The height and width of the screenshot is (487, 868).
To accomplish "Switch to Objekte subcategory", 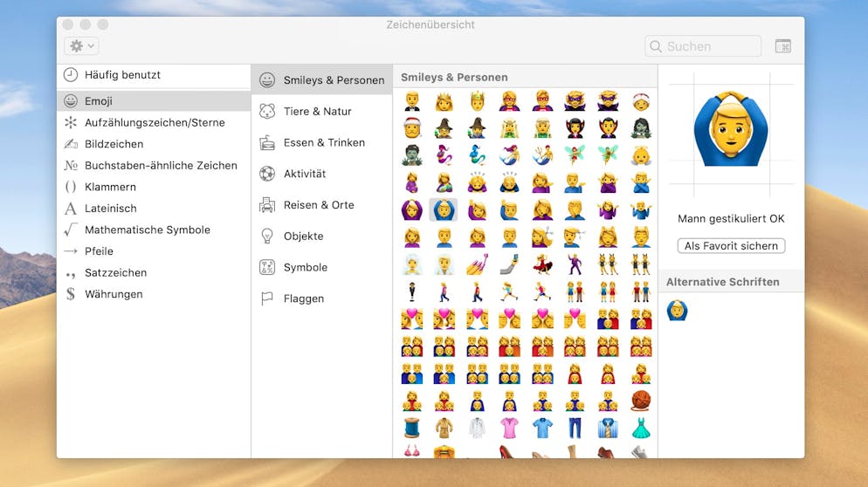I will 322,237.
